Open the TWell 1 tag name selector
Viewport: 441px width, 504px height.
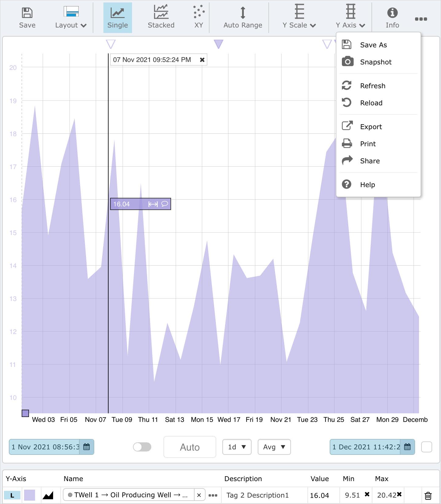pos(128,495)
